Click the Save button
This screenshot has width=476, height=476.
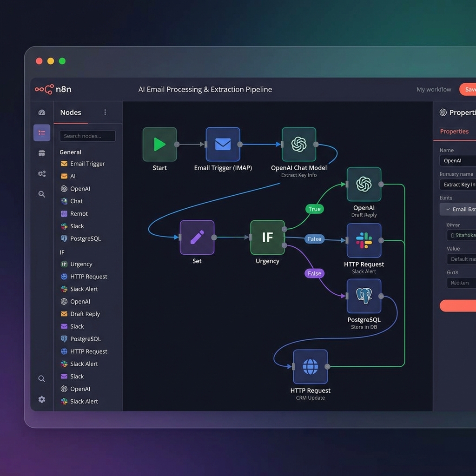tap(468, 89)
